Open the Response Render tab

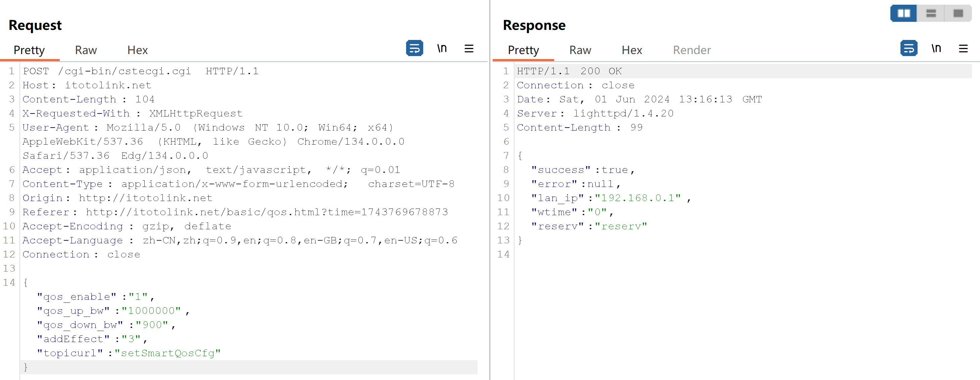click(x=692, y=50)
